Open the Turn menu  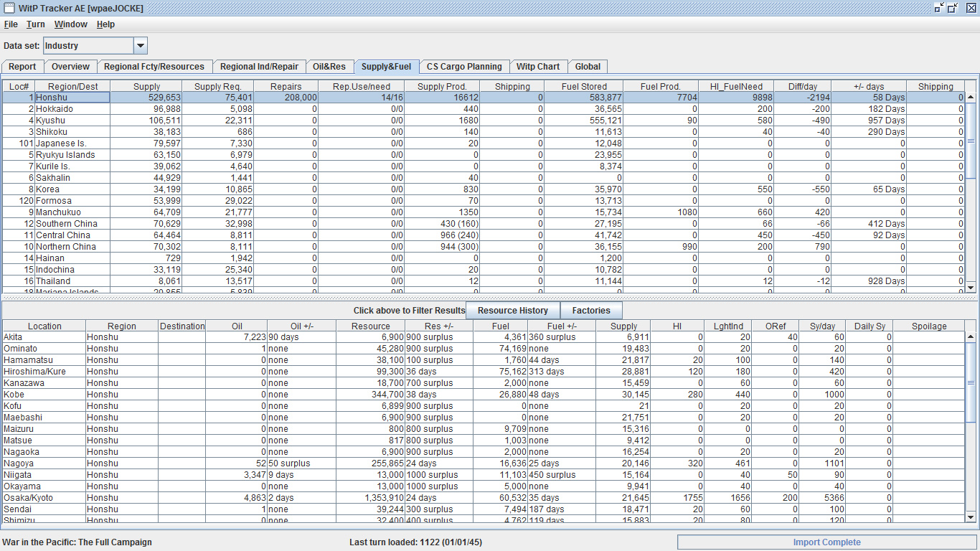pyautogui.click(x=36, y=24)
